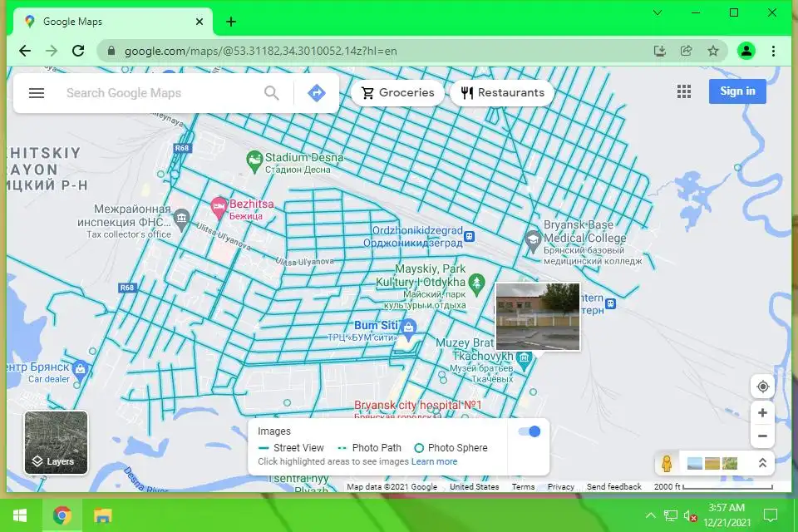The image size is (798, 532).
Task: Open the Layers satellite thumbnail
Action: pos(56,442)
